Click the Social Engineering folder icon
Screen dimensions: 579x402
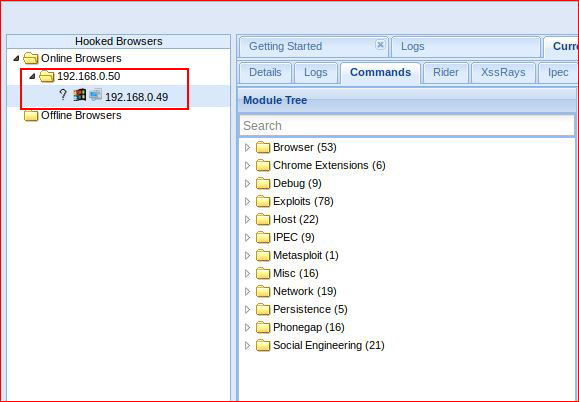[263, 346]
